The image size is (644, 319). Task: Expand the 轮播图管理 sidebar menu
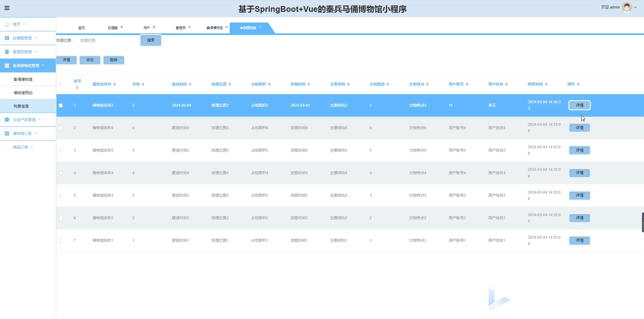(35, 38)
